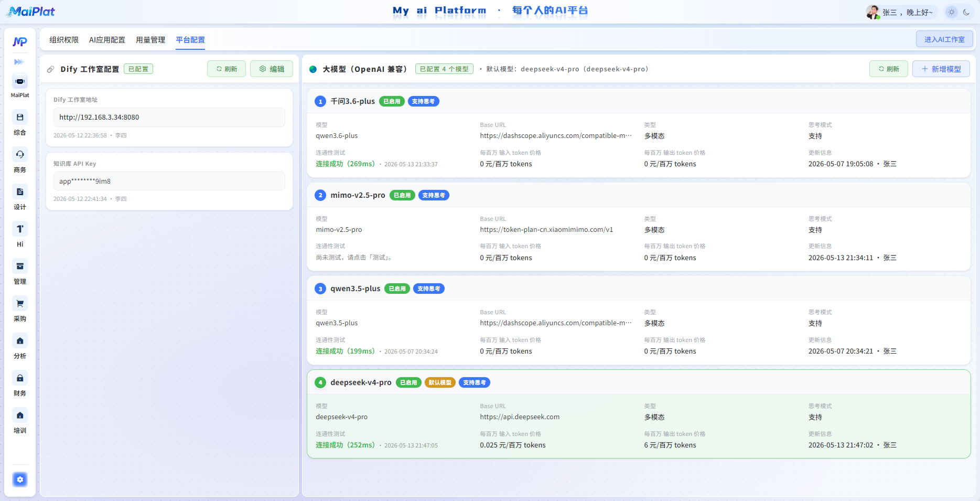Image resolution: width=980 pixels, height=501 pixels.
Task: Switch to dark theme moon icon
Action: 966,12
